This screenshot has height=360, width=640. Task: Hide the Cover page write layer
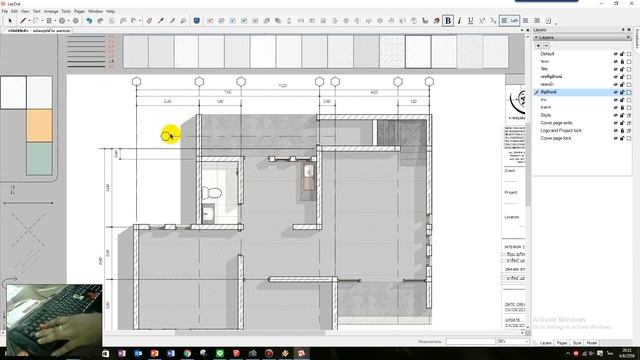coord(616,123)
